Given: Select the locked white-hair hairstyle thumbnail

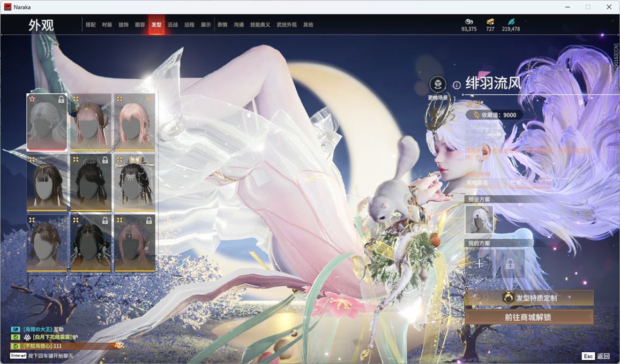Looking at the screenshot, I should (x=47, y=122).
